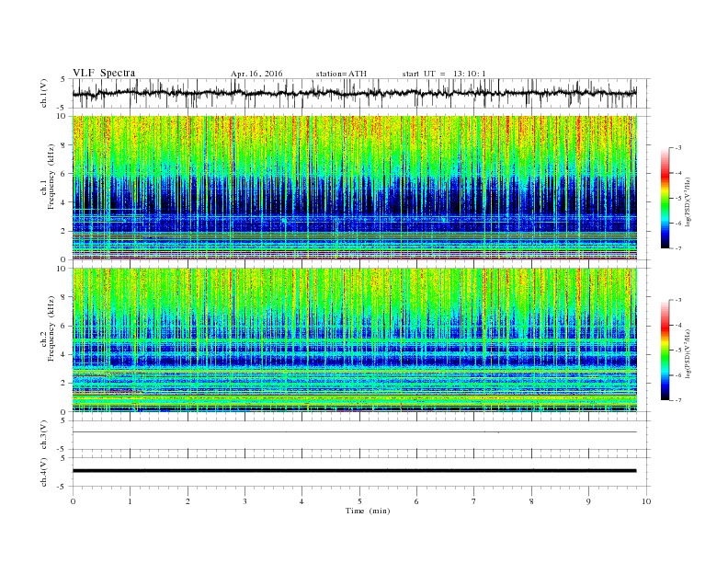Click time axis tick label '1'
This screenshot has width=728, height=563.
click(130, 501)
